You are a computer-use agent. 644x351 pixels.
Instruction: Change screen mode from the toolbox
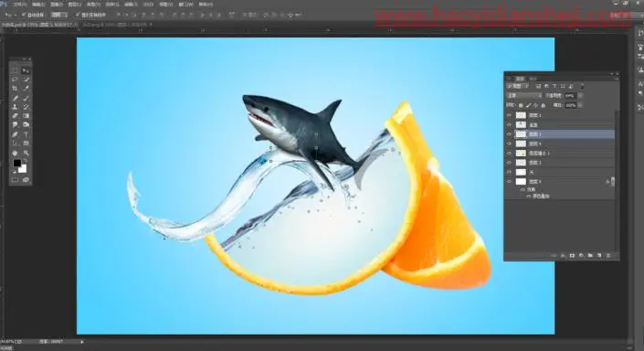(26, 179)
